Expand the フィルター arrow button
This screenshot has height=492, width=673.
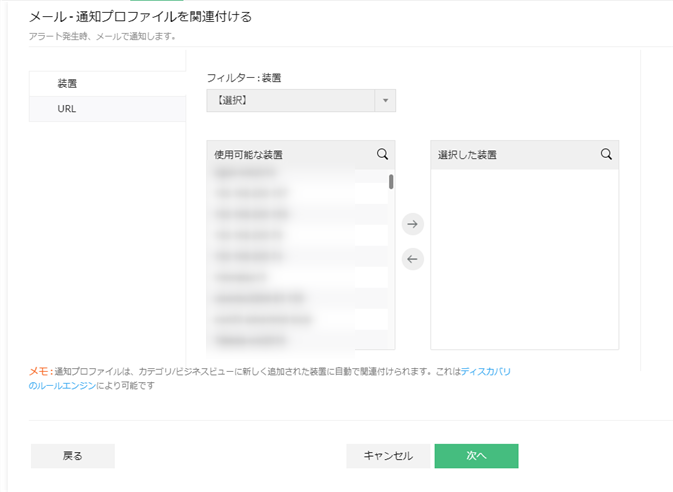click(385, 101)
